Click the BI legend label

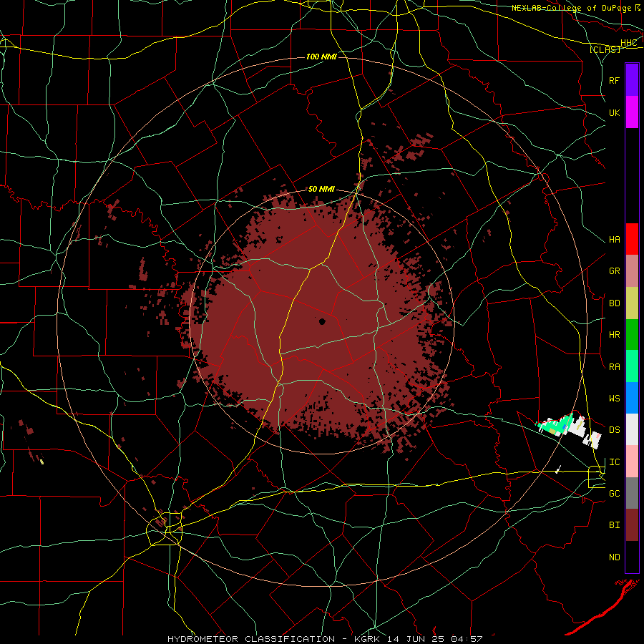(x=614, y=525)
